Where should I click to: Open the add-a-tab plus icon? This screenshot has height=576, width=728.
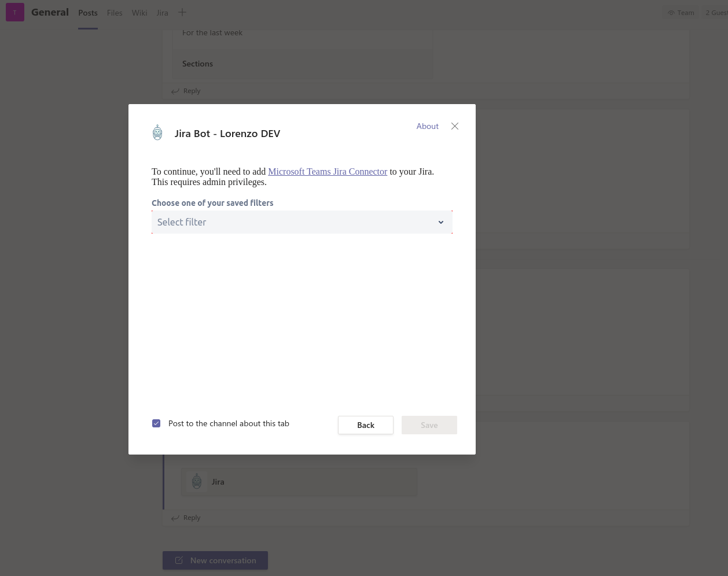(182, 12)
